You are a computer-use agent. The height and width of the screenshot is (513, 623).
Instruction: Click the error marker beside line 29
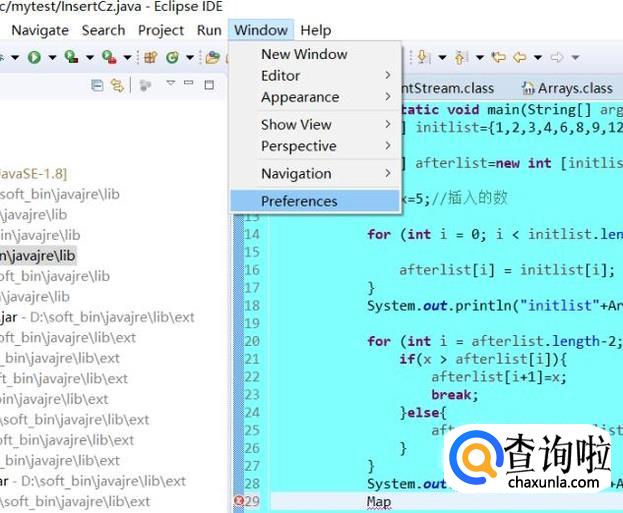[238, 501]
